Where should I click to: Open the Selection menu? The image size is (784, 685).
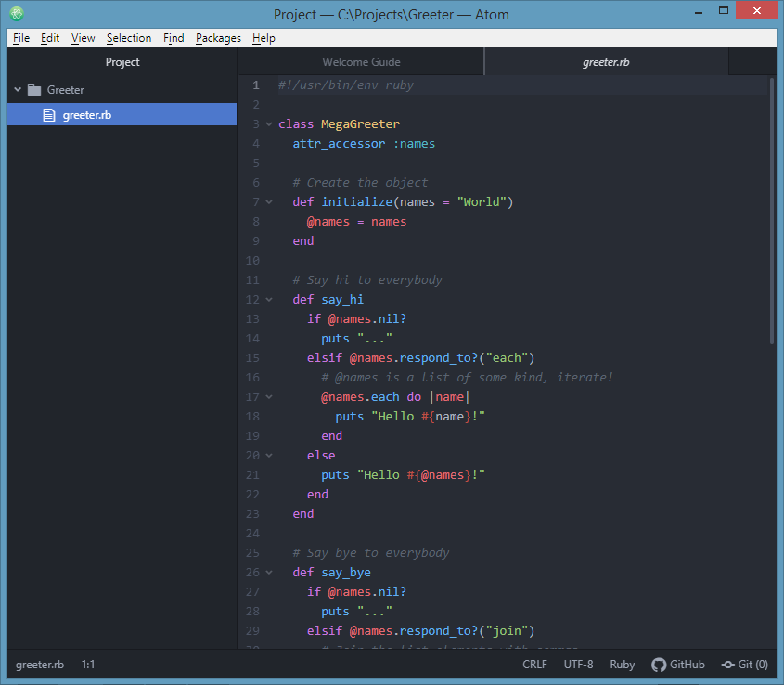point(129,38)
